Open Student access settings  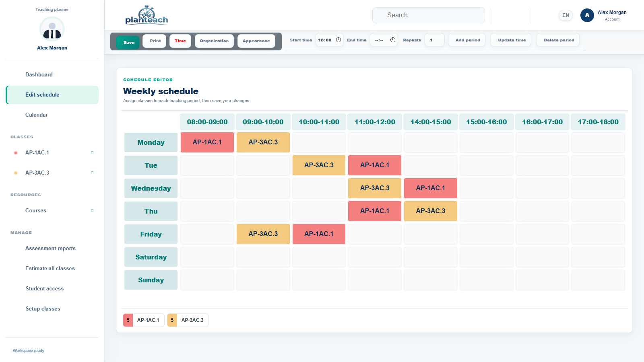click(x=52, y=289)
